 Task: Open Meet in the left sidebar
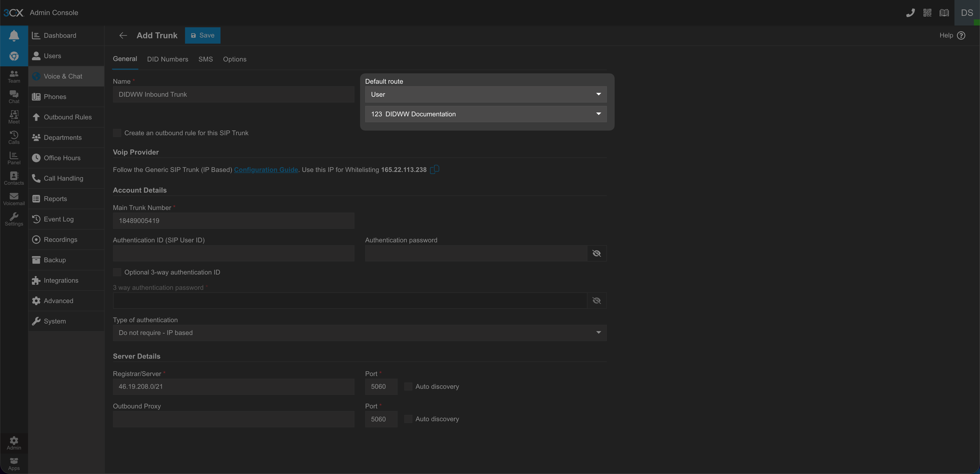(x=14, y=117)
